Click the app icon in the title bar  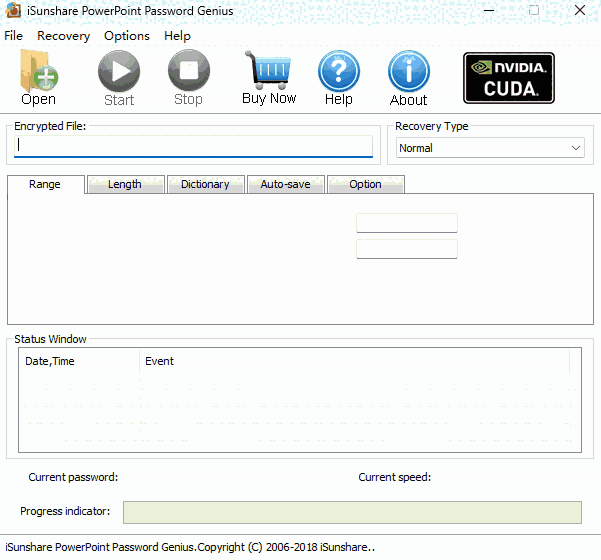pos(14,11)
